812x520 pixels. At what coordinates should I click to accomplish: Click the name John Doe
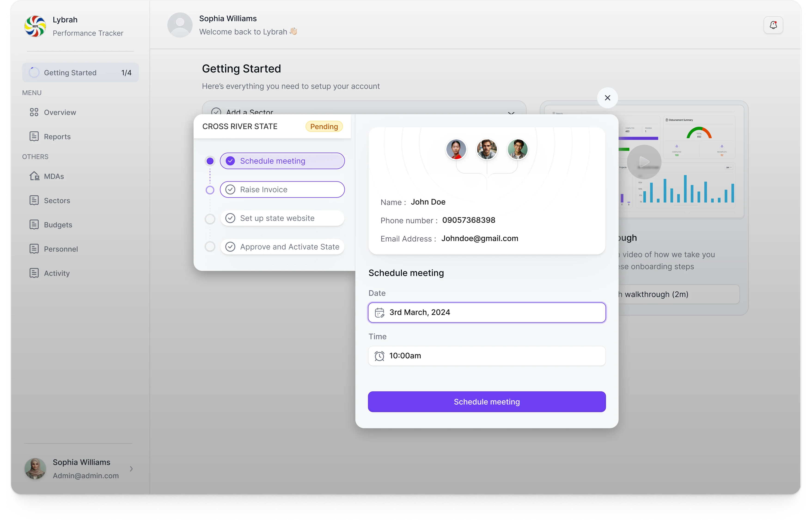tap(428, 202)
